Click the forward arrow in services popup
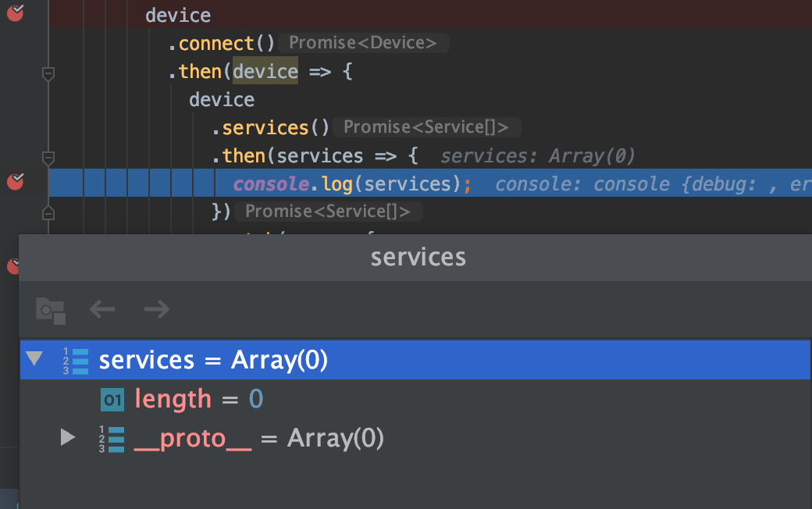Screen dimensions: 812x509 tap(157, 310)
